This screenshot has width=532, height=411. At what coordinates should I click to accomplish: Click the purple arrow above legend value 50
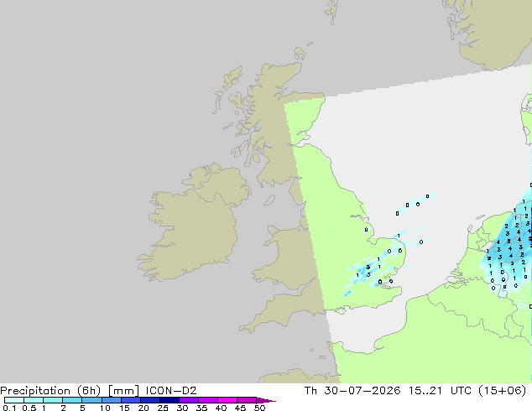pyautogui.click(x=266, y=400)
